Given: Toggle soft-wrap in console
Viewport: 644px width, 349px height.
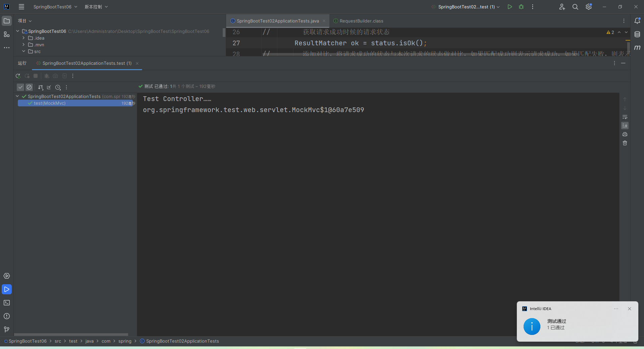Looking at the screenshot, I should pyautogui.click(x=625, y=117).
